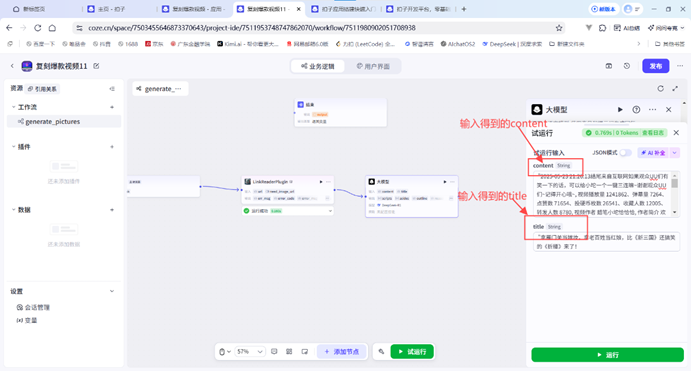
Task: Click the green 运行 button in test panel
Action: pyautogui.click(x=607, y=355)
